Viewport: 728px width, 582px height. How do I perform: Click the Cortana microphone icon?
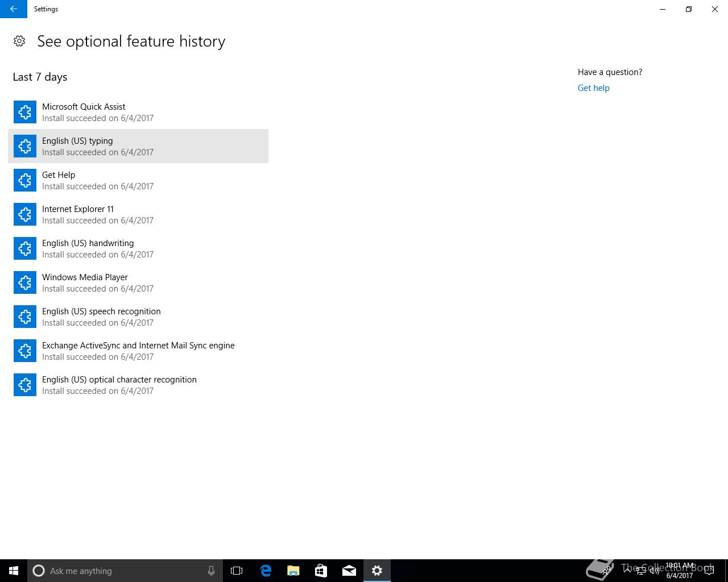pyautogui.click(x=211, y=571)
